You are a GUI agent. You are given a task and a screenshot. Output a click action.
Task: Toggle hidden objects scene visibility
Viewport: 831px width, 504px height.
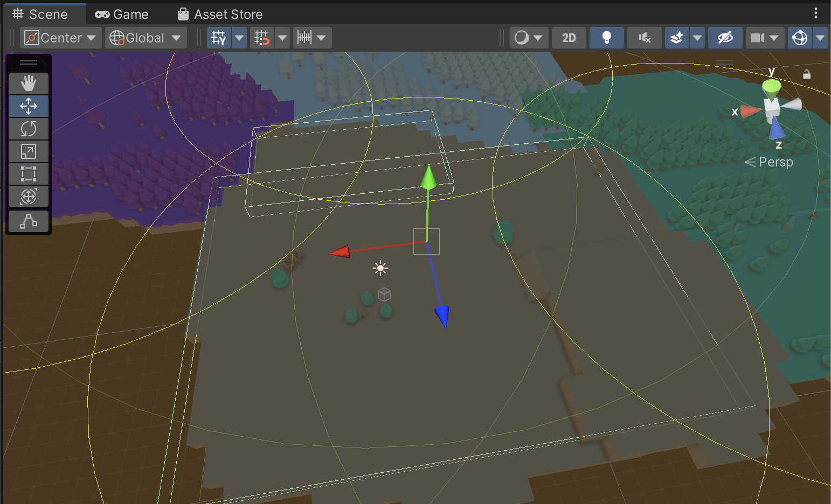coord(725,38)
